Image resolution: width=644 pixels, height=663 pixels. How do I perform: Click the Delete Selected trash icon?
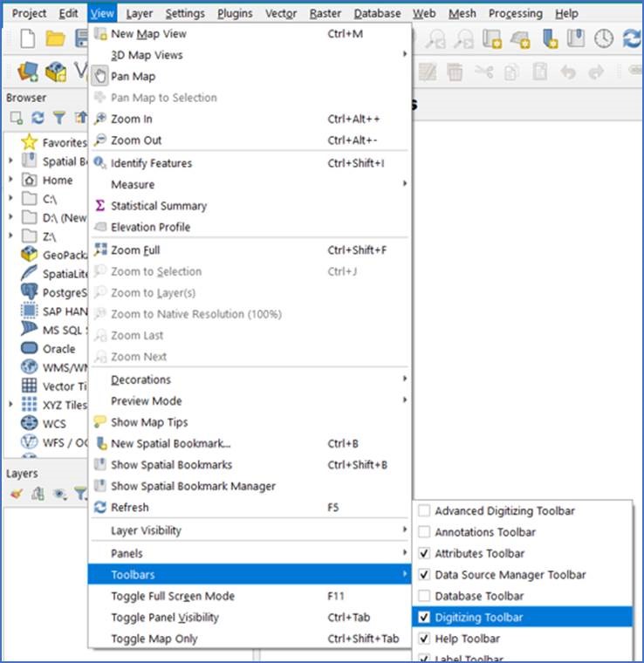pyautogui.click(x=455, y=72)
